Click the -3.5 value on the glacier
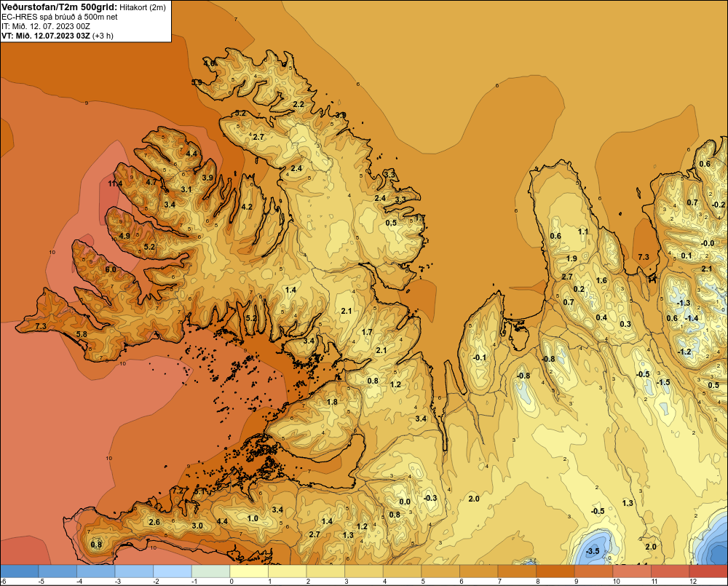The width and height of the screenshot is (728, 586). 593,551
